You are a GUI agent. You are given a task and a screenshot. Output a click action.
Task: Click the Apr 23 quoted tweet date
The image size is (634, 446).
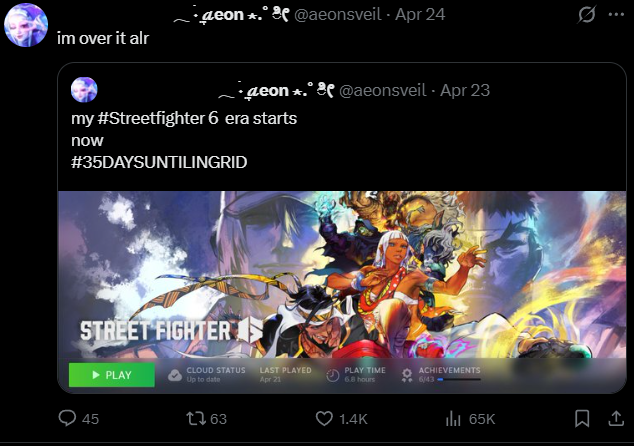click(x=465, y=91)
